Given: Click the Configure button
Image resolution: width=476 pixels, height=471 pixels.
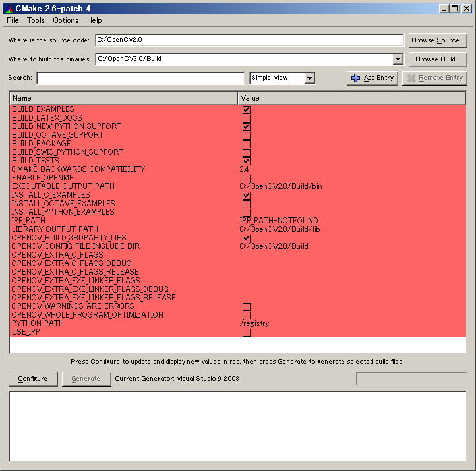Looking at the screenshot, I should 33,379.
